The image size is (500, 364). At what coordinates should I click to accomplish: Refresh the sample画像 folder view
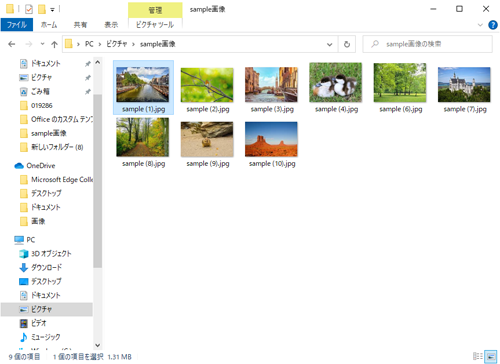coord(347,44)
